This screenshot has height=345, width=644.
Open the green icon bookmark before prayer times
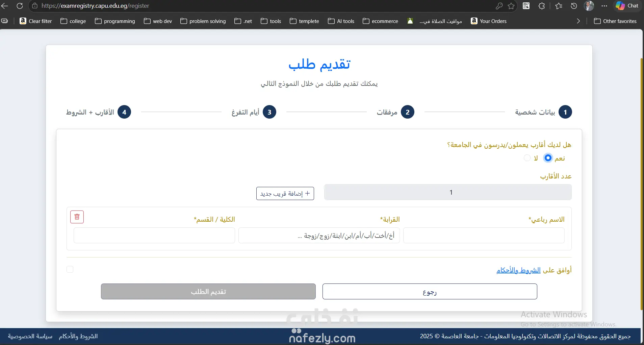[x=410, y=21]
